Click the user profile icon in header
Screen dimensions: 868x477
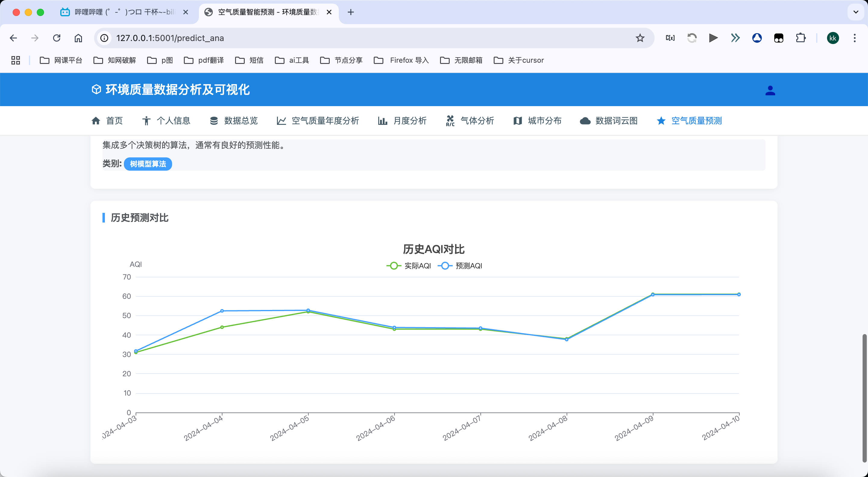770,90
